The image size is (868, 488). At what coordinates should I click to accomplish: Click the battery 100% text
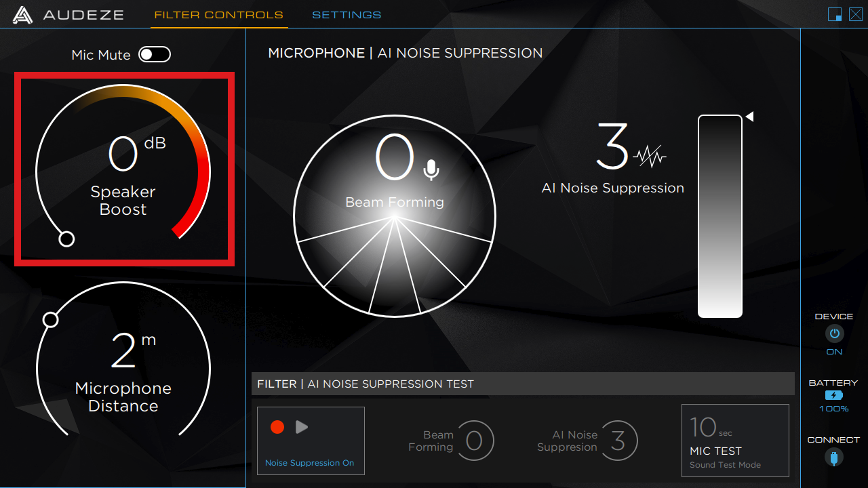[833, 409]
